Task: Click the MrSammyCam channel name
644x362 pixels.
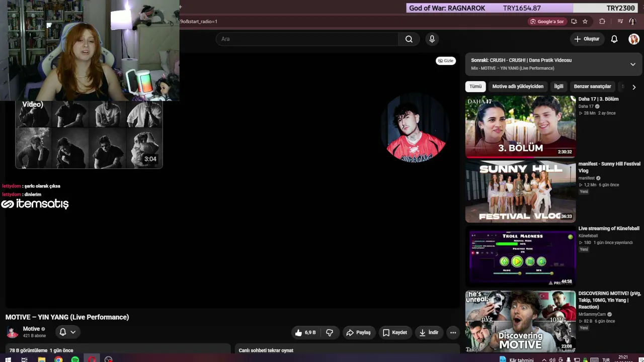Action: (x=592, y=314)
